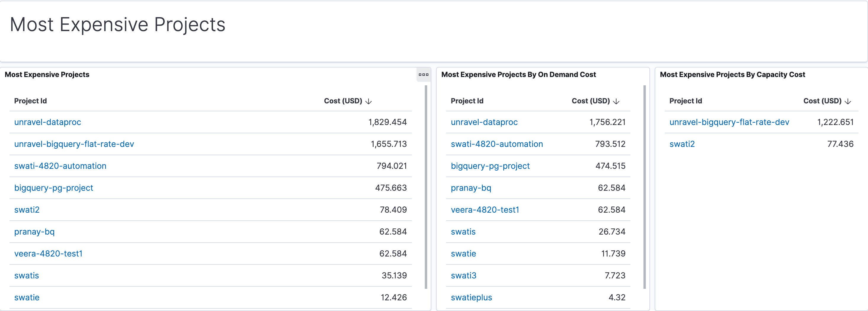Viewport: 868px width, 311px height.
Task: Open bigquery-pg-project with cost 474.515
Action: (490, 166)
